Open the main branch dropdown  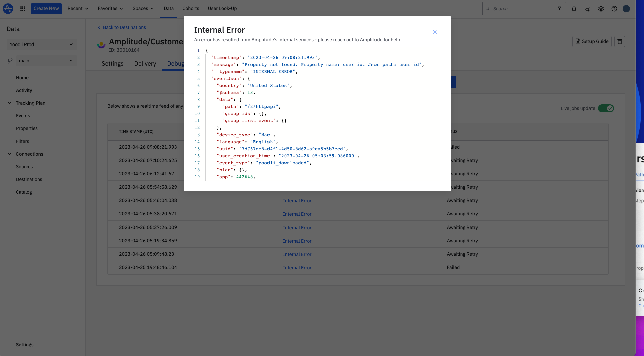(46, 61)
